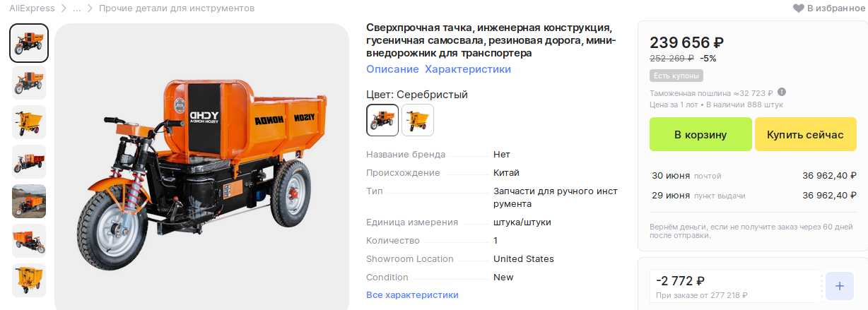View fifth thumbnail showing outdoor photo

pos(29,201)
